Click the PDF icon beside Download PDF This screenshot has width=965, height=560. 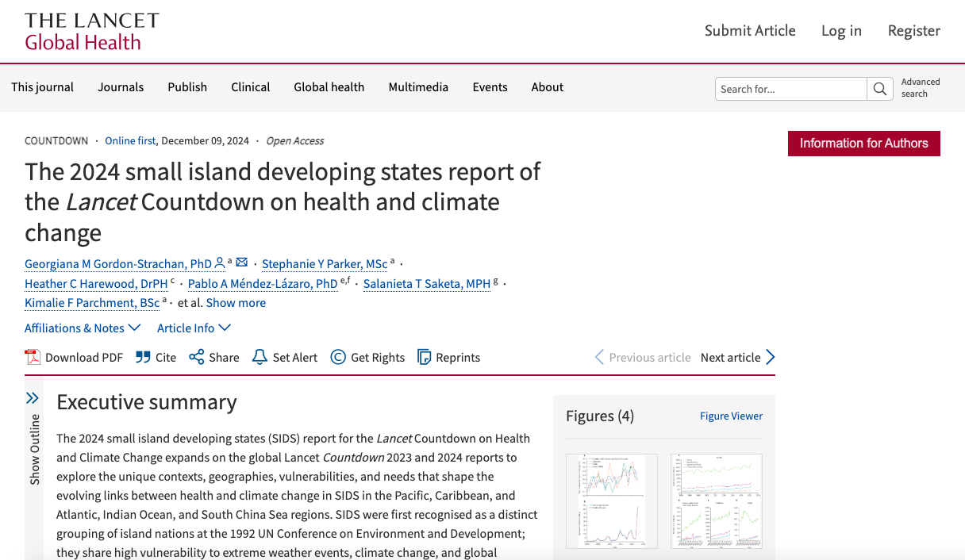(33, 357)
